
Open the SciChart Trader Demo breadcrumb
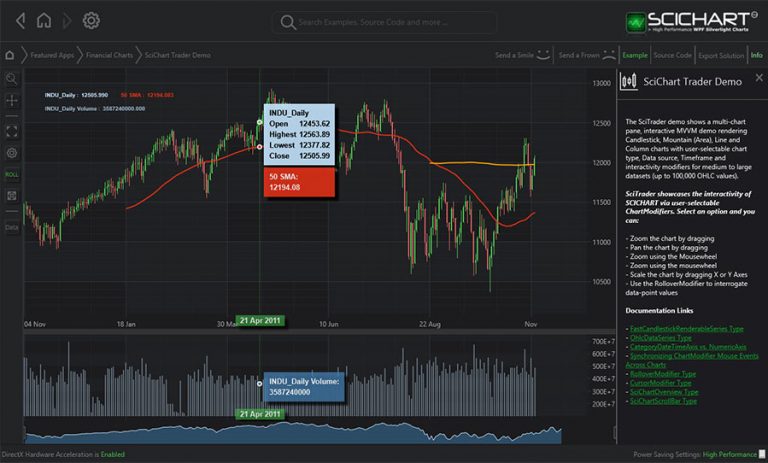point(178,55)
